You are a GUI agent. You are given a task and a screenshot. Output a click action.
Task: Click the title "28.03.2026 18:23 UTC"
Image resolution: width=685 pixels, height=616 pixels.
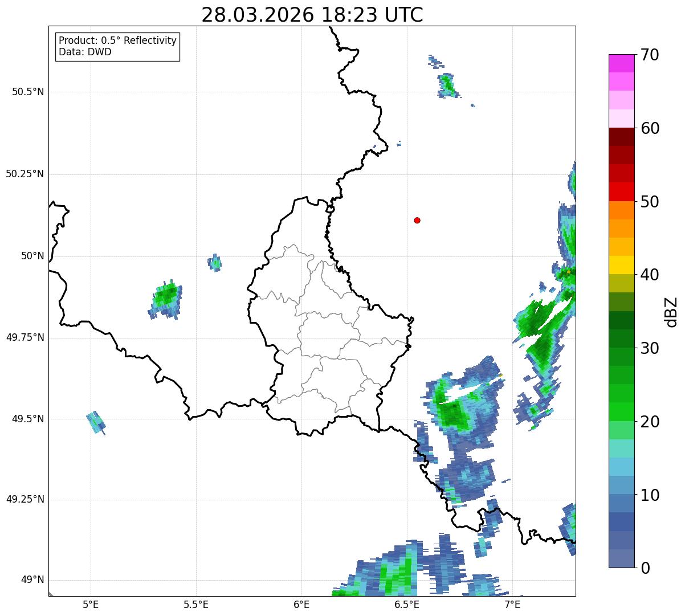click(312, 15)
